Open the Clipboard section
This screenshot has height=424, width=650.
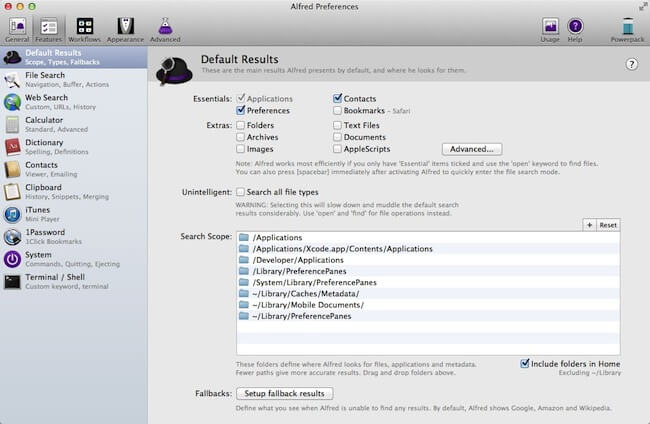(x=73, y=191)
